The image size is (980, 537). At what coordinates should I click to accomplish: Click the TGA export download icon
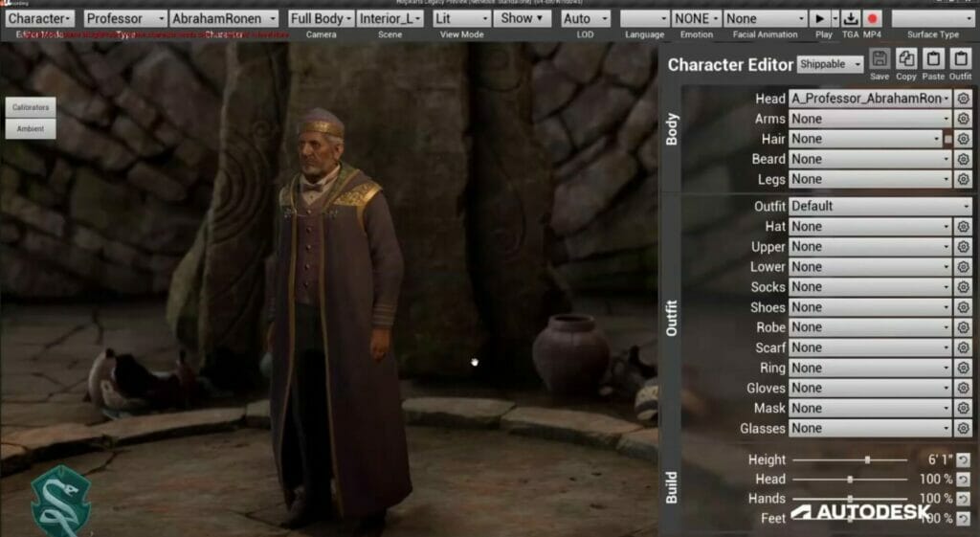click(850, 18)
